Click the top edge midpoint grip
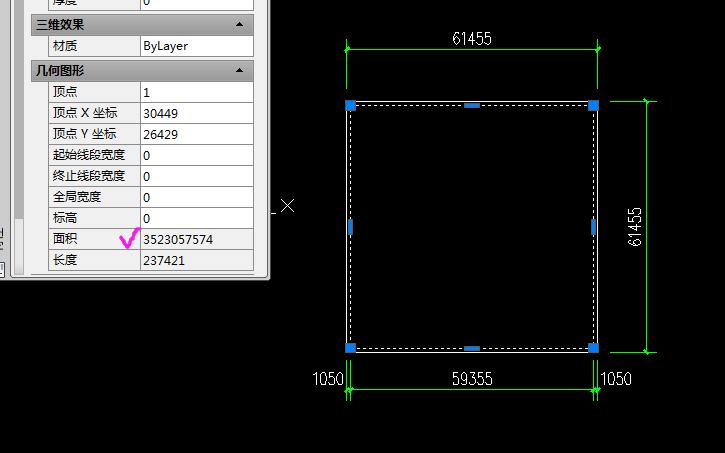The image size is (725, 453). pos(472,105)
